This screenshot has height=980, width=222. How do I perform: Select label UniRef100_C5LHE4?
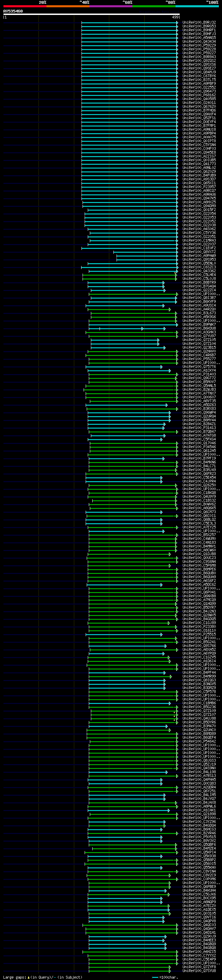click(199, 275)
